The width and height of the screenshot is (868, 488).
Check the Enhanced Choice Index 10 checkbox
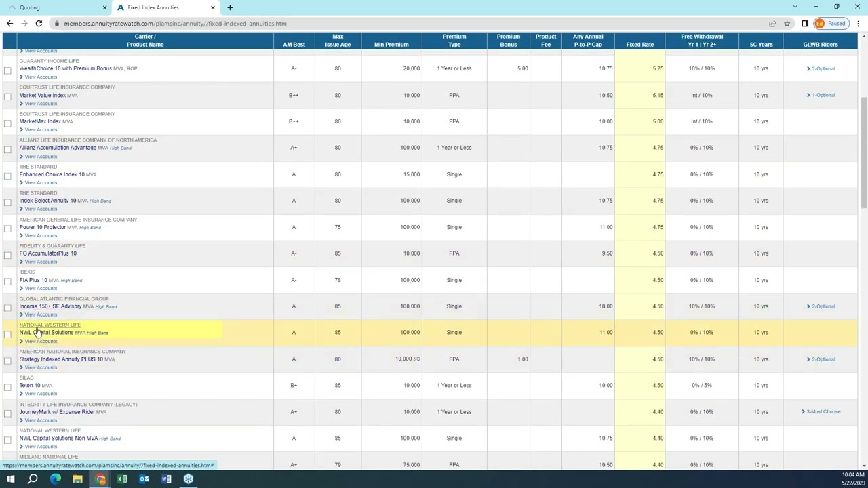click(7, 176)
